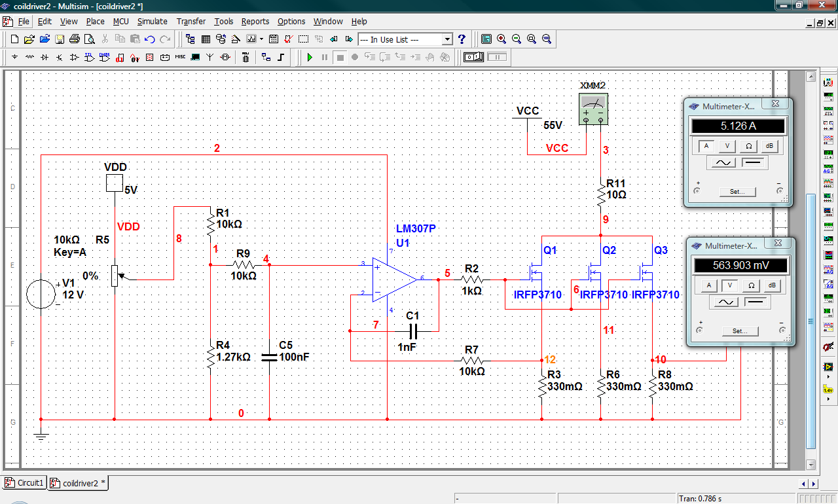Run the simulation with green play
The image size is (838, 504).
coord(310,58)
